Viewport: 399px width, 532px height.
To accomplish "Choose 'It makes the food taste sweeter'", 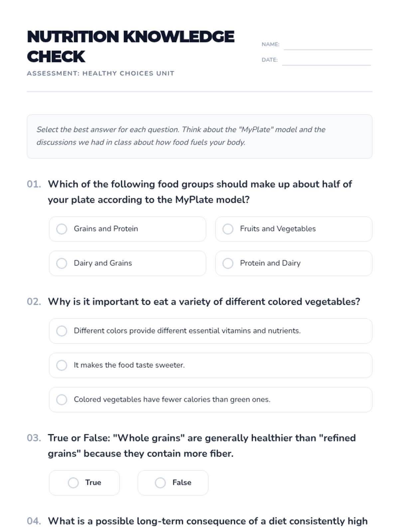I will (x=210, y=365).
